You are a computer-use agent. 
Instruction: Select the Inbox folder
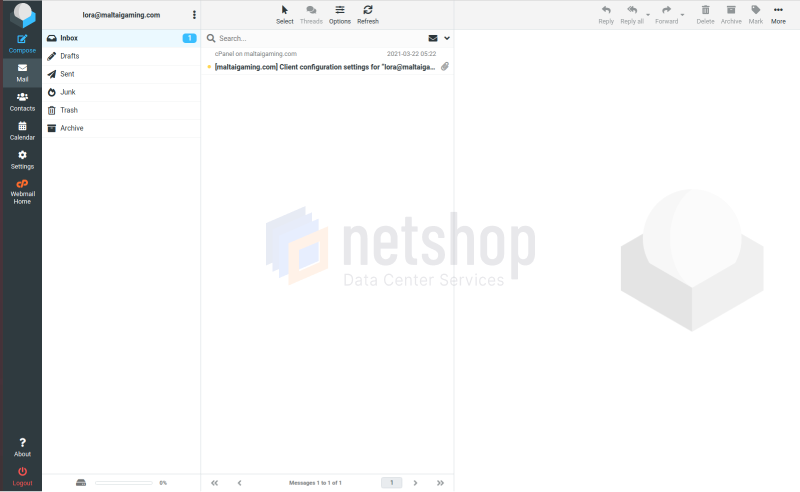click(x=121, y=38)
